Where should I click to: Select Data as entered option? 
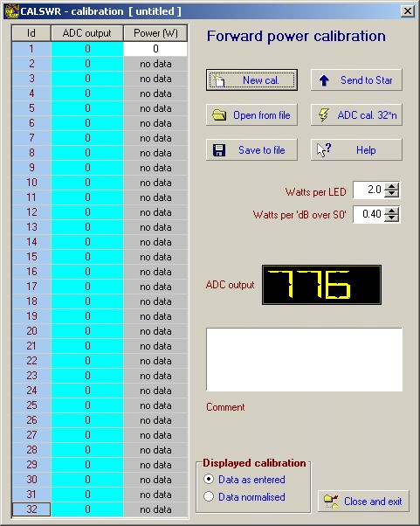click(209, 479)
